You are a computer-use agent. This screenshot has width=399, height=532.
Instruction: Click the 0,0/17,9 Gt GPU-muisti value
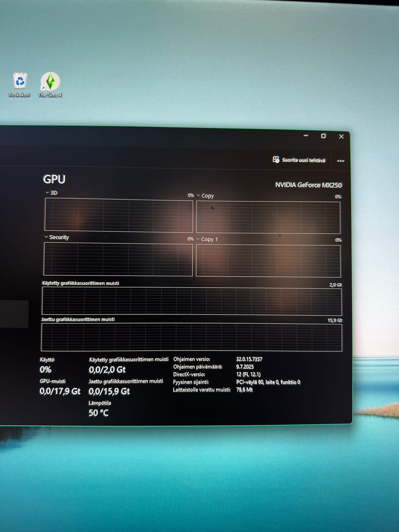click(x=60, y=391)
